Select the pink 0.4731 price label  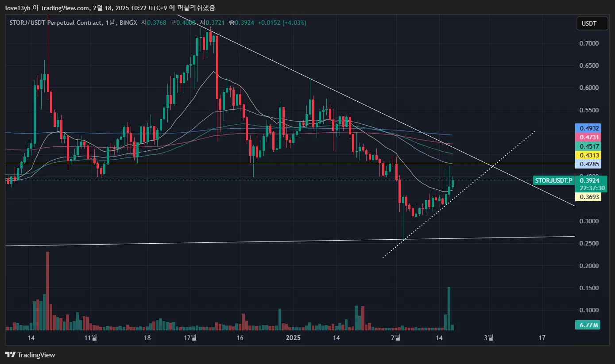[x=588, y=137]
